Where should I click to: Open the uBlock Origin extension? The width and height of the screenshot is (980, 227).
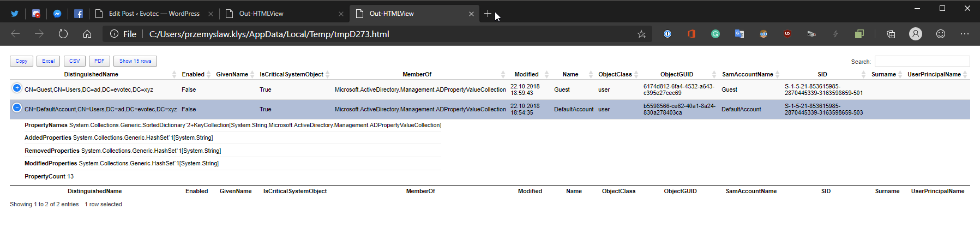click(787, 34)
